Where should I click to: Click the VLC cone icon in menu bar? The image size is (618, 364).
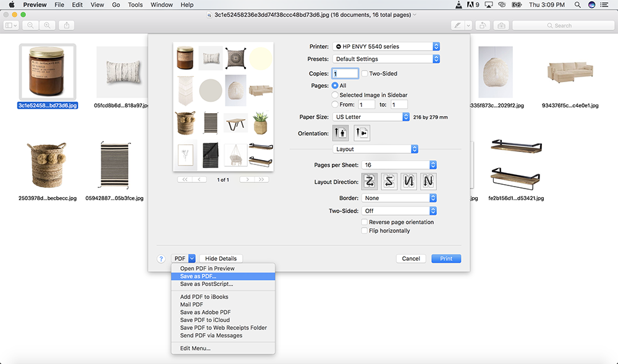click(x=459, y=5)
